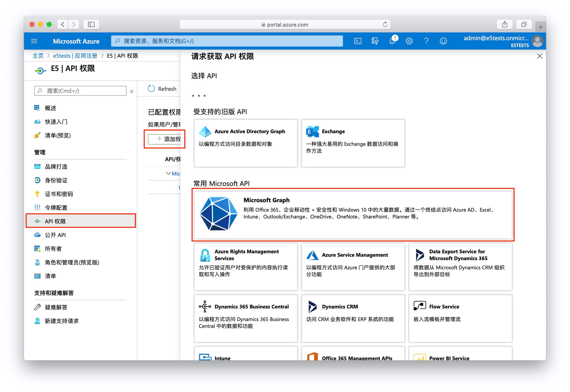
Task: Click the 添加权限 add permission button
Action: 164,139
